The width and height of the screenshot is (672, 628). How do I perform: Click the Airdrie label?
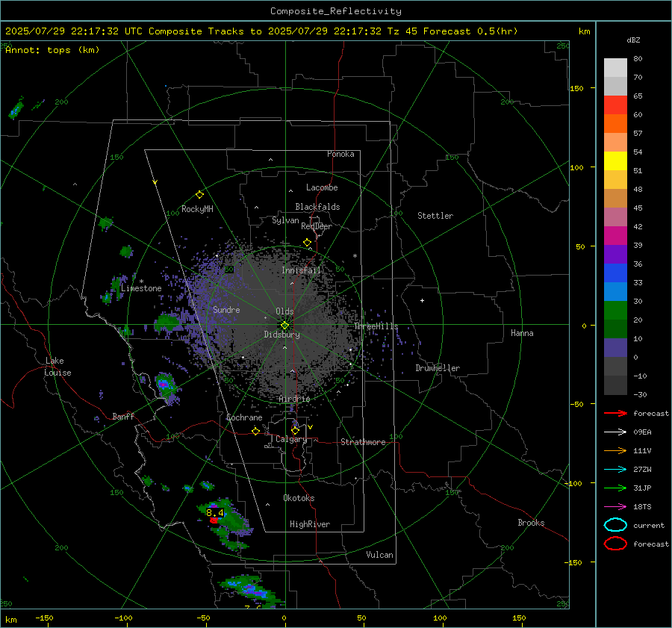tap(294, 399)
